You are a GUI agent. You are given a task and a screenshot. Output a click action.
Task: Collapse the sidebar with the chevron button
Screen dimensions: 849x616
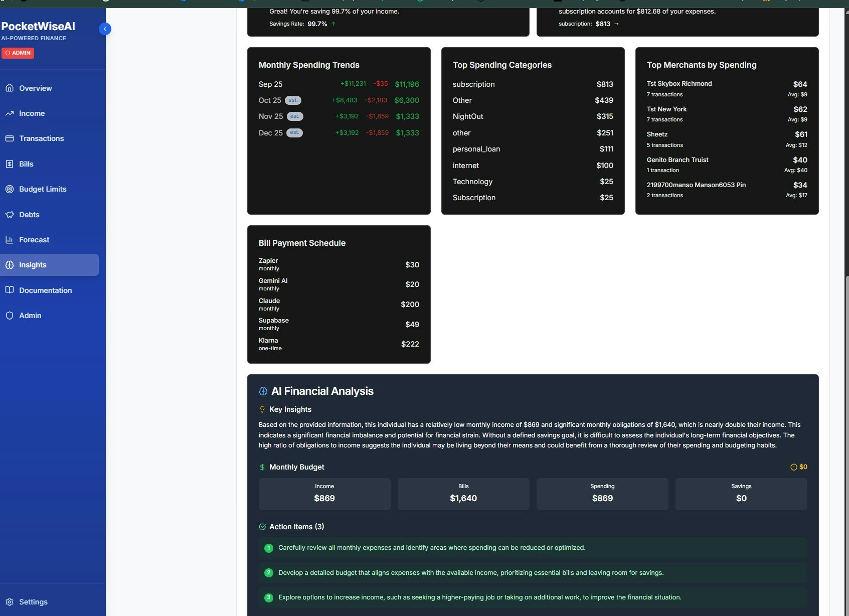pos(105,29)
